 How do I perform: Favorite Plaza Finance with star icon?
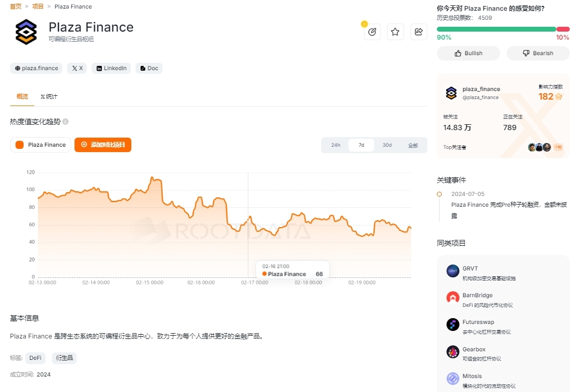[x=395, y=32]
